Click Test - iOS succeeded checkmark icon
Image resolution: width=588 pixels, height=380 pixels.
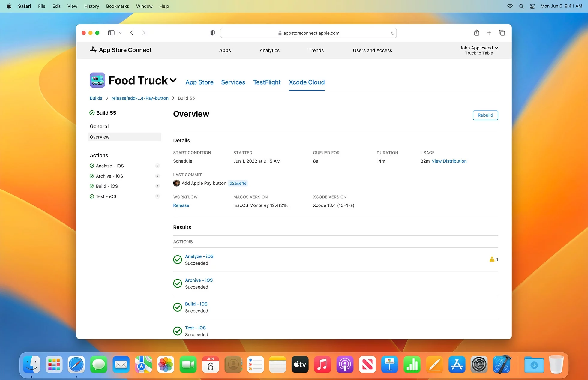pos(178,331)
